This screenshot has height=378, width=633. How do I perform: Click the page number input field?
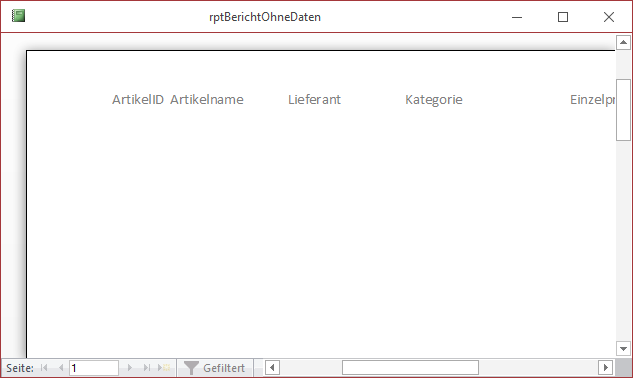(x=94, y=368)
